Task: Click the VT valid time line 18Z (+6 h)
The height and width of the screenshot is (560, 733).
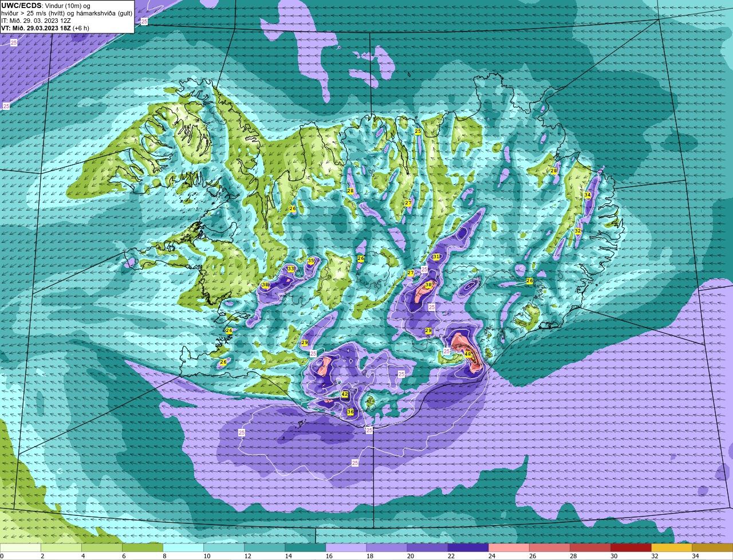Action: [45, 27]
